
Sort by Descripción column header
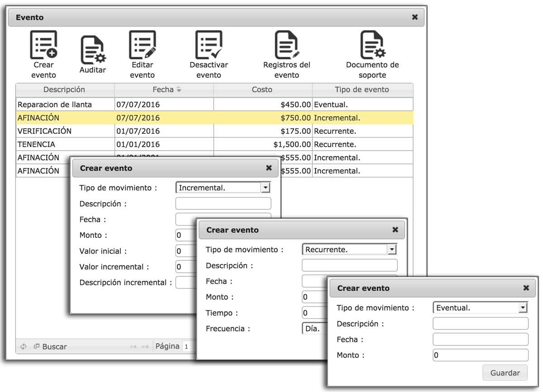65,90
